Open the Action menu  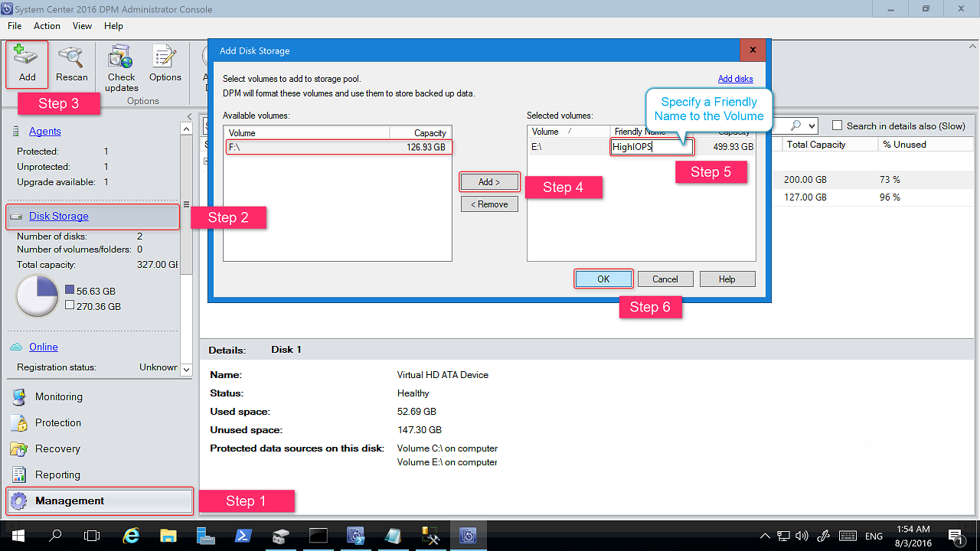point(47,25)
